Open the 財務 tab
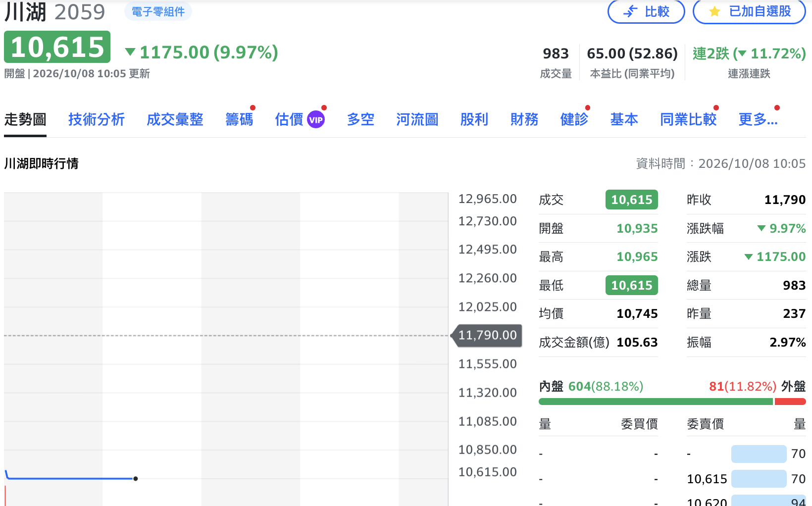This screenshot has width=812, height=506. 524,119
